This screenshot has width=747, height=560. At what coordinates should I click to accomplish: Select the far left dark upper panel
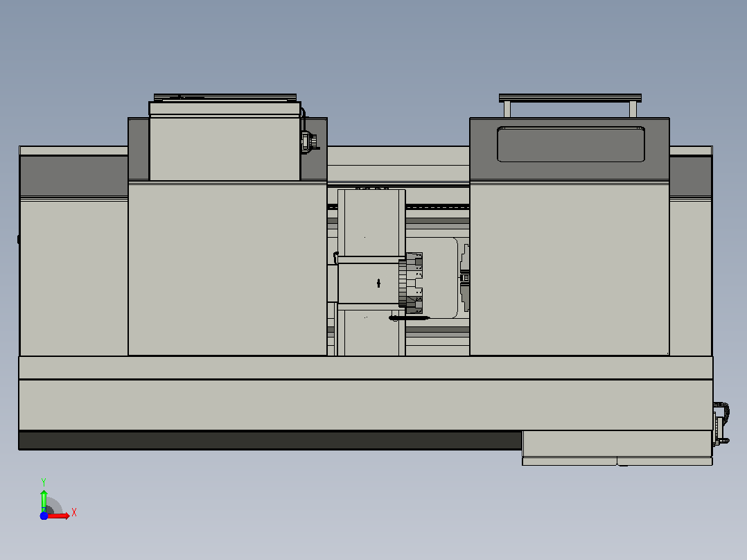click(74, 175)
